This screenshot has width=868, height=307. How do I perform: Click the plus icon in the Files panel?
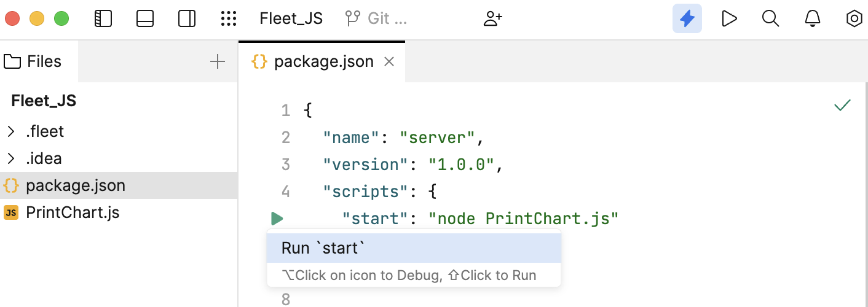pos(218,61)
